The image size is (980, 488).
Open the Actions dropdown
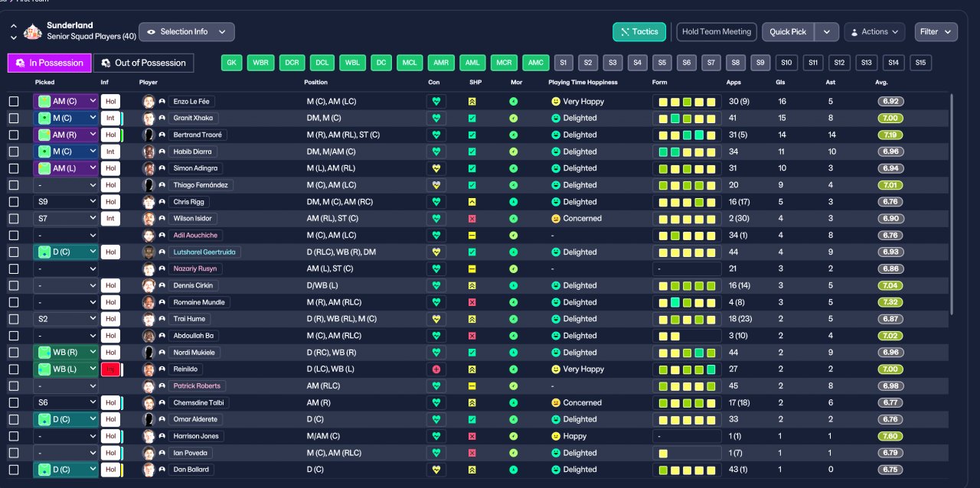click(874, 32)
